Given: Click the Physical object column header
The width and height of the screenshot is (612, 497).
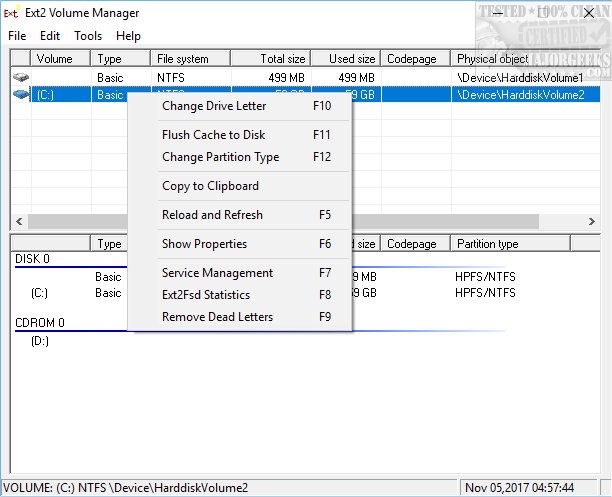Looking at the screenshot, I should 525,59.
